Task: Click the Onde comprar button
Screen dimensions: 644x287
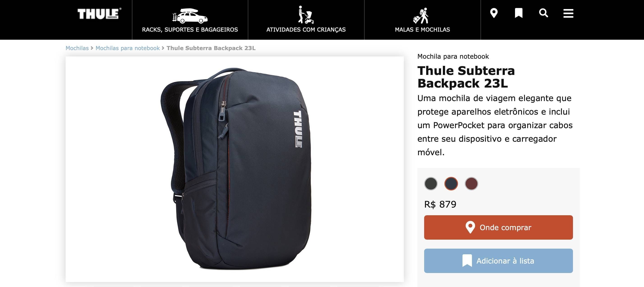Action: click(x=498, y=227)
